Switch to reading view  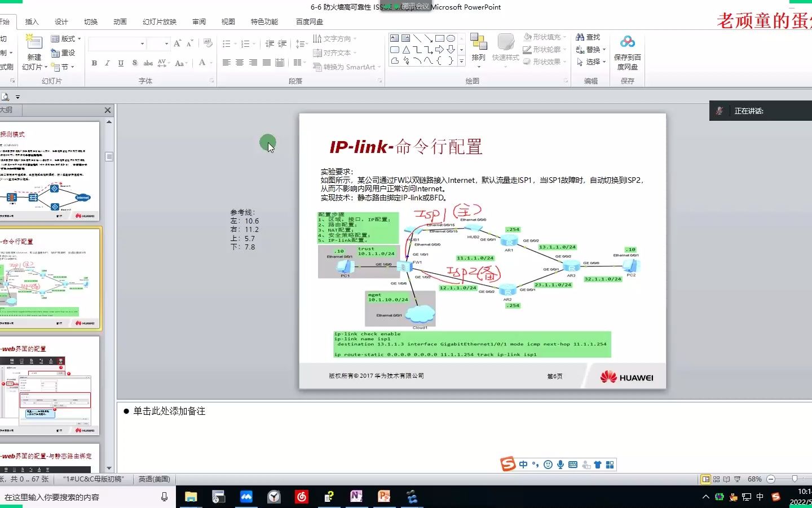pyautogui.click(x=726, y=479)
